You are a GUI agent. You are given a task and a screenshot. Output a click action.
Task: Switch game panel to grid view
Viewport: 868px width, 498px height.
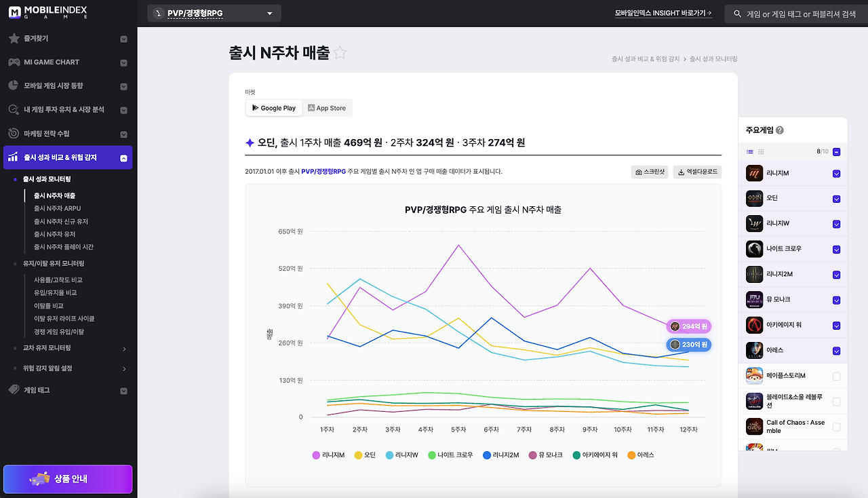click(x=761, y=152)
